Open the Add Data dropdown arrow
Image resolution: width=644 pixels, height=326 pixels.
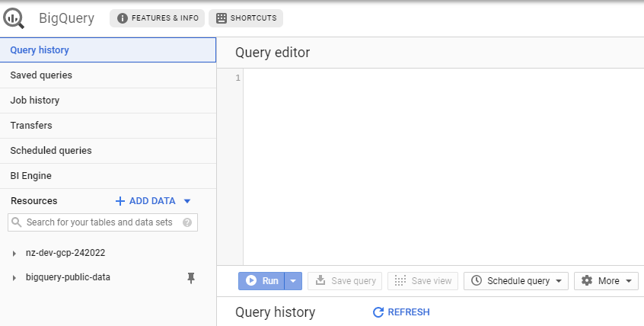[x=187, y=201]
